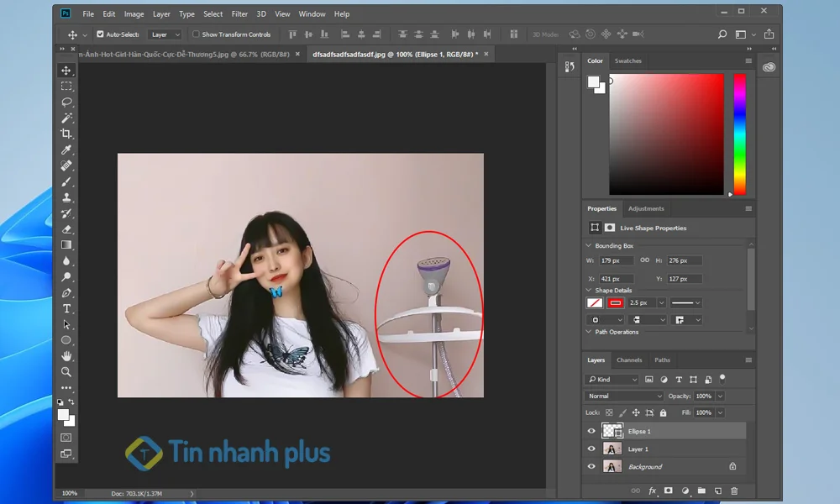Open the Opacity dropdown in Layers panel
This screenshot has width=840, height=504.
[x=721, y=396]
